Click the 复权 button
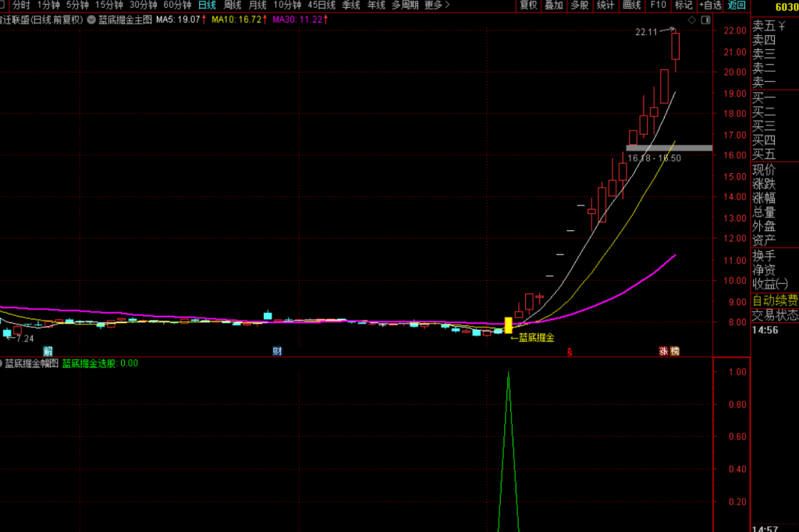This screenshot has width=799, height=532. (528, 5)
